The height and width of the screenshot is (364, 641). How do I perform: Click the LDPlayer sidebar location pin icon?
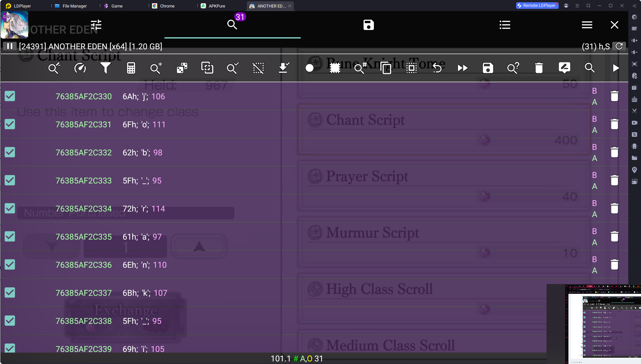tap(634, 170)
